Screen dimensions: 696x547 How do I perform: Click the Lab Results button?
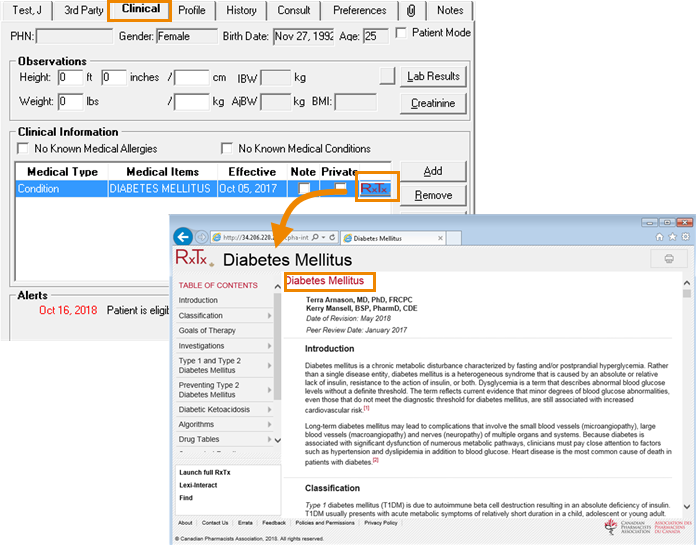tap(433, 76)
